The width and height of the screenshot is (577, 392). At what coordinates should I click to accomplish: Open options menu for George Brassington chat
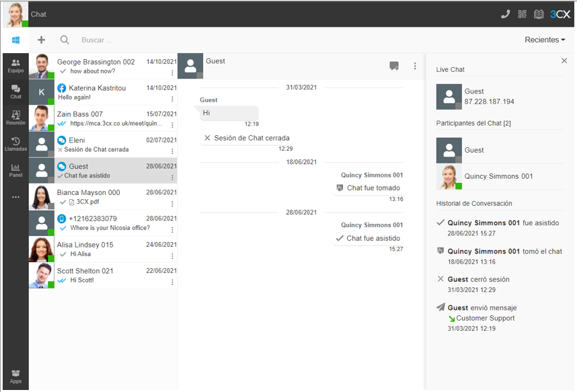[172, 73]
